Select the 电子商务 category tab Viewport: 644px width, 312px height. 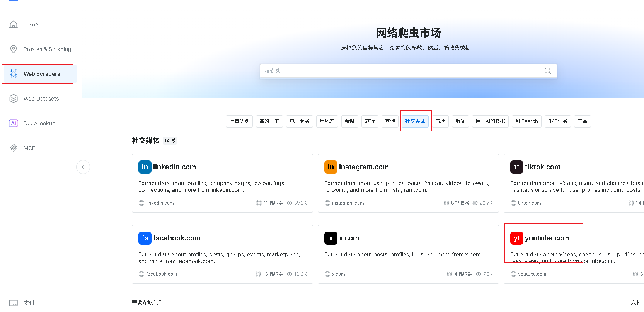(300, 121)
